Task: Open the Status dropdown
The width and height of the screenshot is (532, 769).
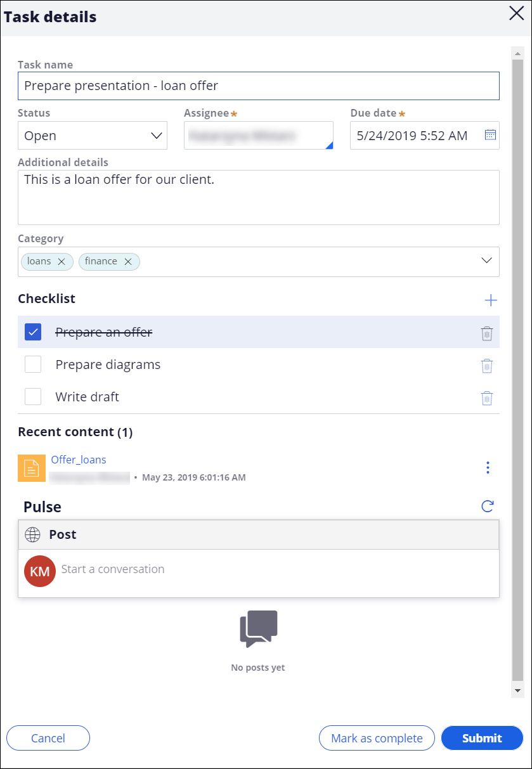Action: click(x=93, y=136)
